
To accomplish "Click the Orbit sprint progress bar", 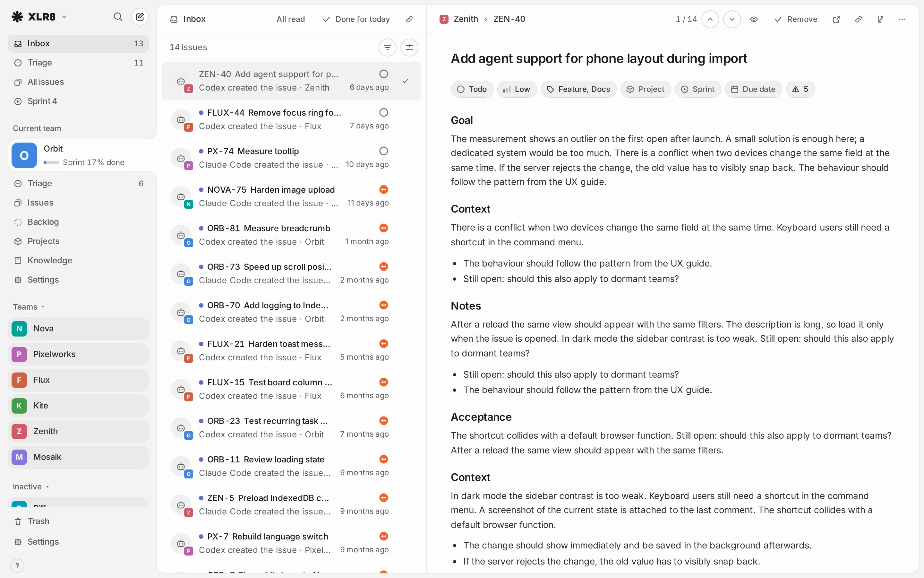I will pyautogui.click(x=51, y=162).
